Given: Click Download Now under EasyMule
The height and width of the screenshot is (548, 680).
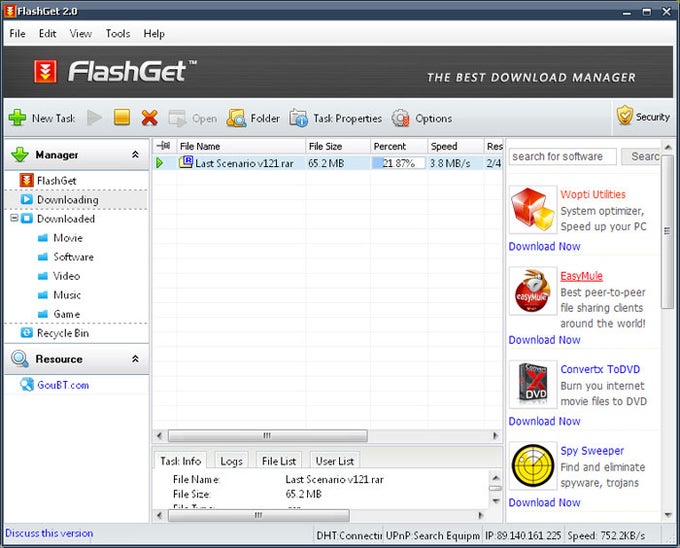Looking at the screenshot, I should click(x=544, y=340).
